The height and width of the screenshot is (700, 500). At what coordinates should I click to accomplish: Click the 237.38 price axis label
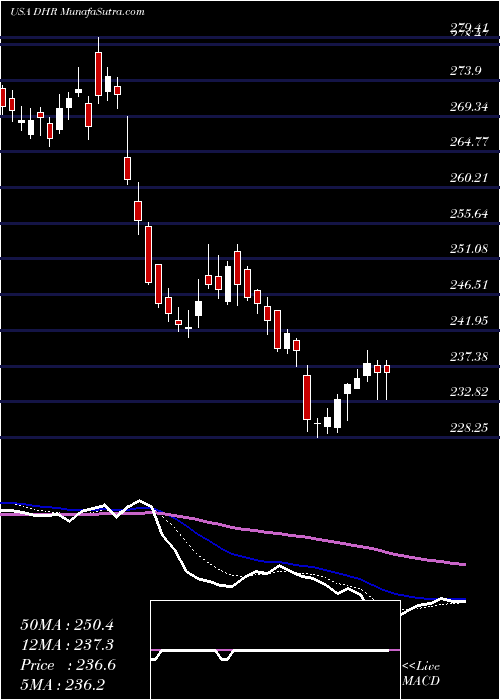pyautogui.click(x=468, y=356)
